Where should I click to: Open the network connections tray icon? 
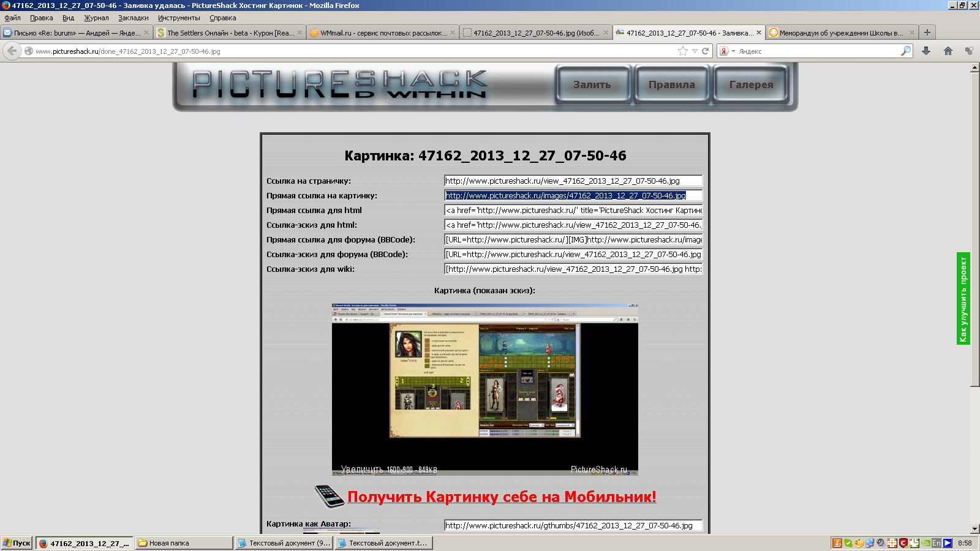(x=870, y=543)
